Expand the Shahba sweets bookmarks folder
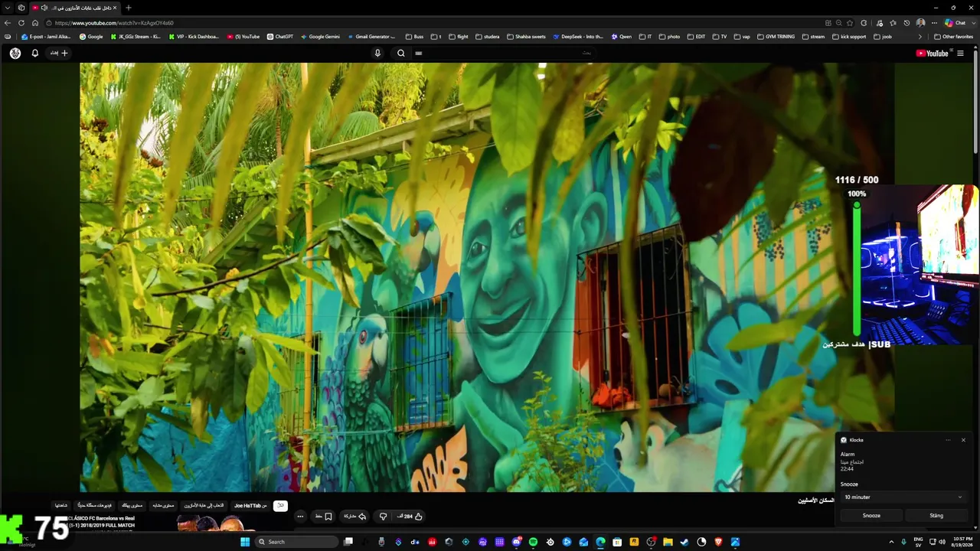This screenshot has width=980, height=551. 526,37
